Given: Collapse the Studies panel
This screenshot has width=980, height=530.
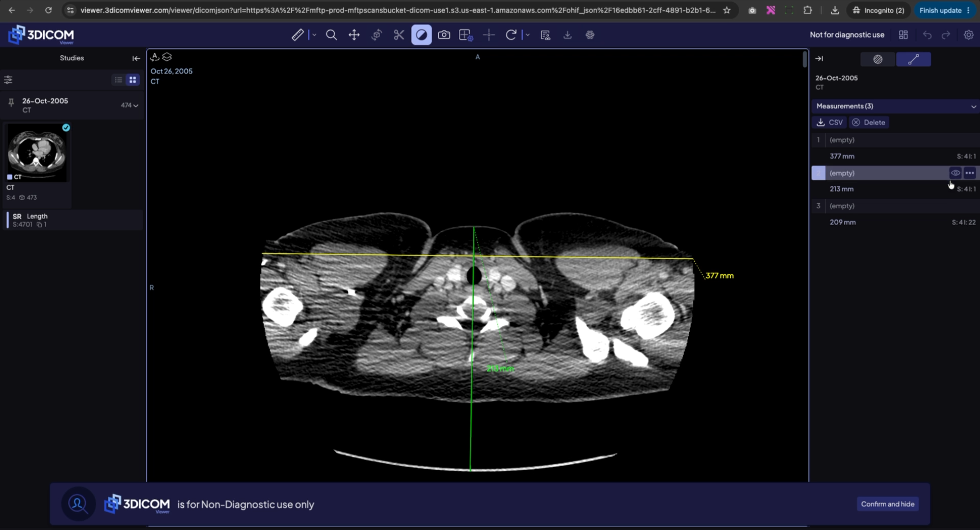Looking at the screenshot, I should point(136,58).
